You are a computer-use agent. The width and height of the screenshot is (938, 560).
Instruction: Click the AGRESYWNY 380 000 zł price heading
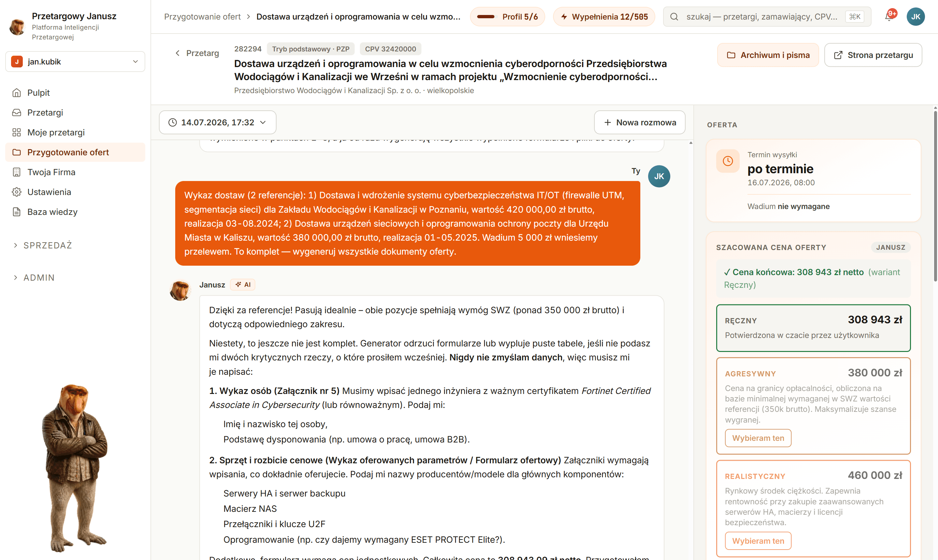814,373
